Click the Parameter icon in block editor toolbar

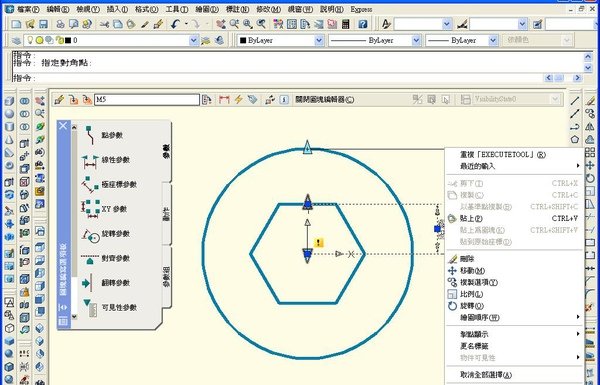(224, 100)
